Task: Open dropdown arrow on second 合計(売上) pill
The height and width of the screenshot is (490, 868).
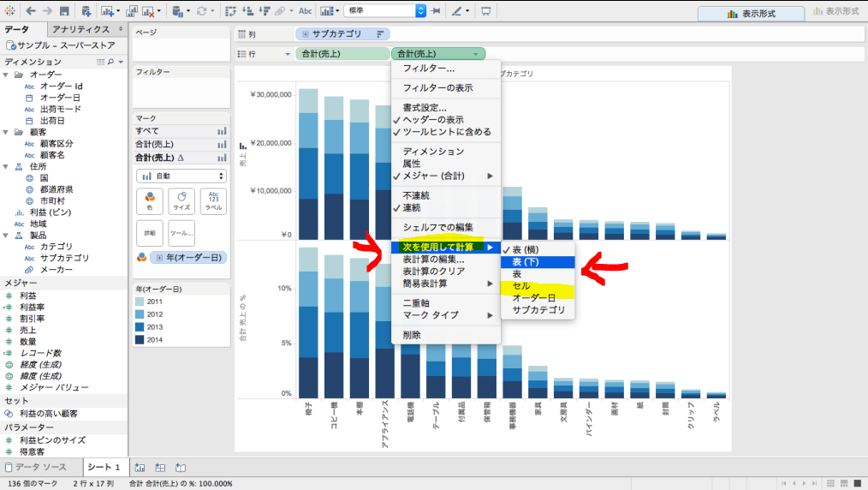Action: pos(476,54)
